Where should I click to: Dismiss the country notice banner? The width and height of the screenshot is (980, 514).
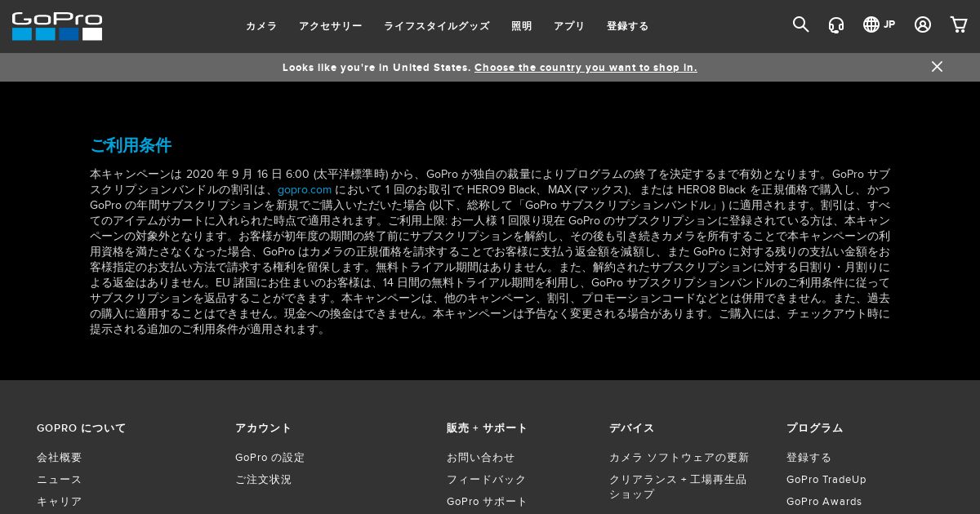937,67
